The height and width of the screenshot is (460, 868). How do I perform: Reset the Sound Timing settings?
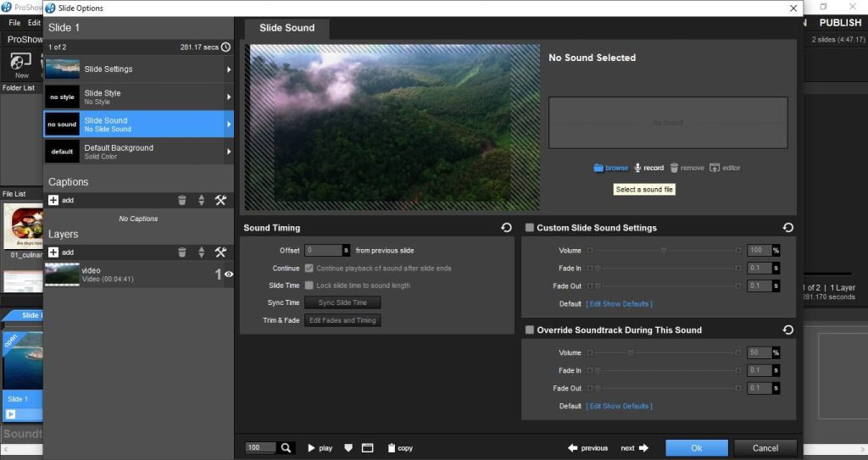pos(506,228)
